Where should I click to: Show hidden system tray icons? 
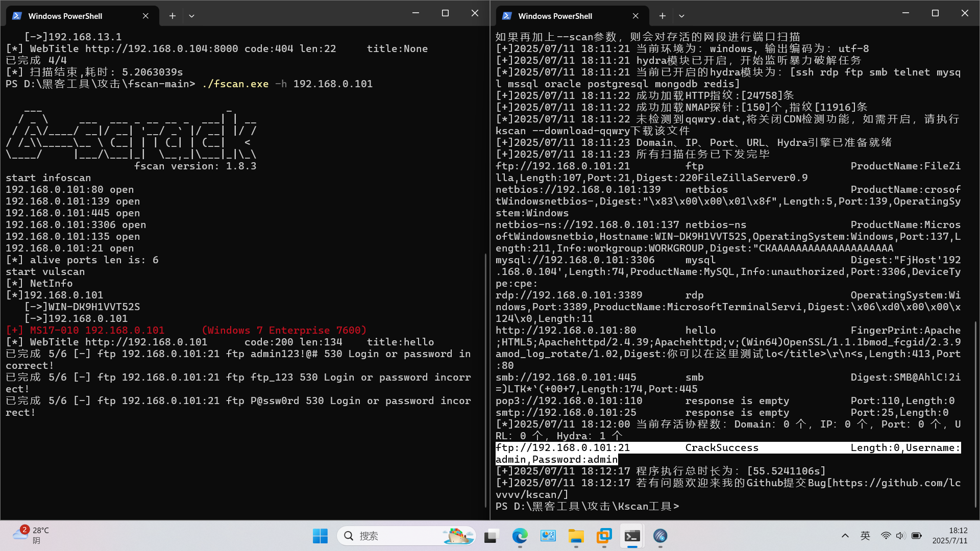(845, 536)
